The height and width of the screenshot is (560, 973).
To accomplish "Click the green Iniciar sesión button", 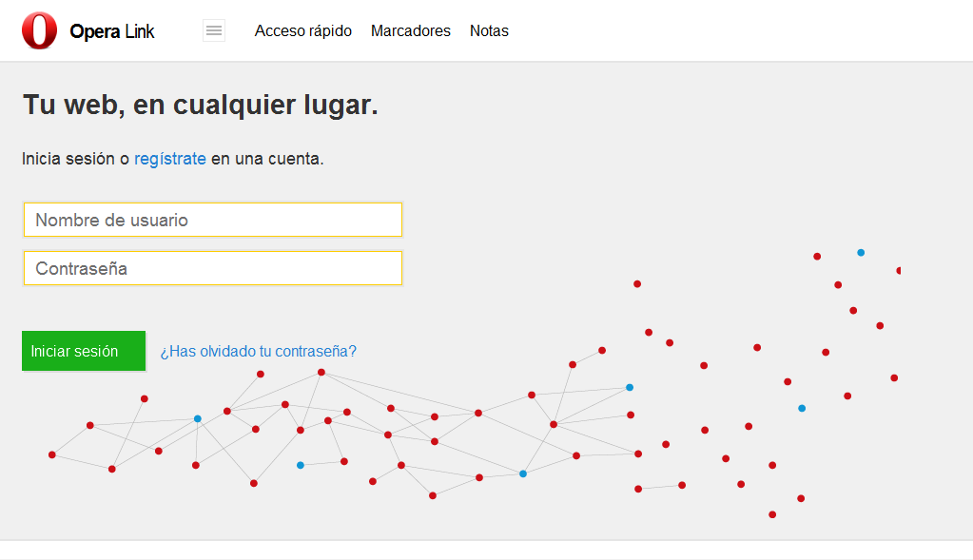I will [x=84, y=351].
